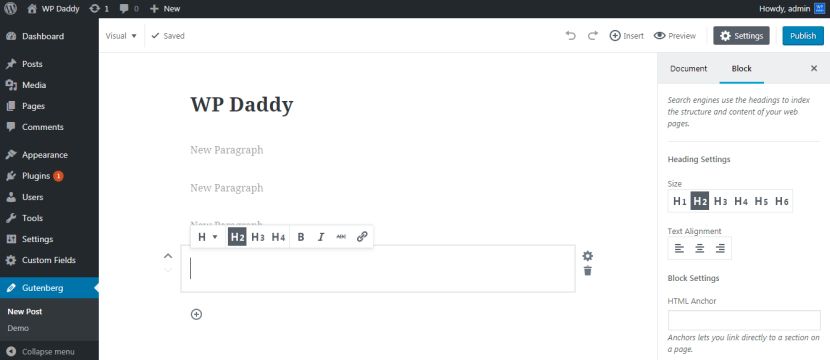Add a block with plus circle
This screenshot has height=360, width=830.
tap(196, 314)
